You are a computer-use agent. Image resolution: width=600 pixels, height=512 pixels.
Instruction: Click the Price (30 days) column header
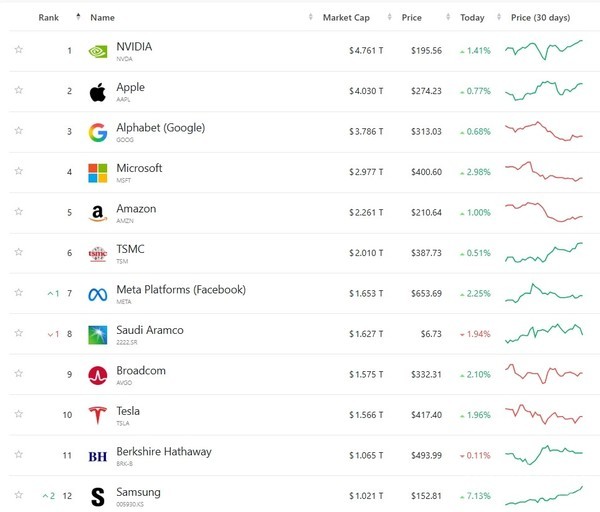click(x=539, y=18)
